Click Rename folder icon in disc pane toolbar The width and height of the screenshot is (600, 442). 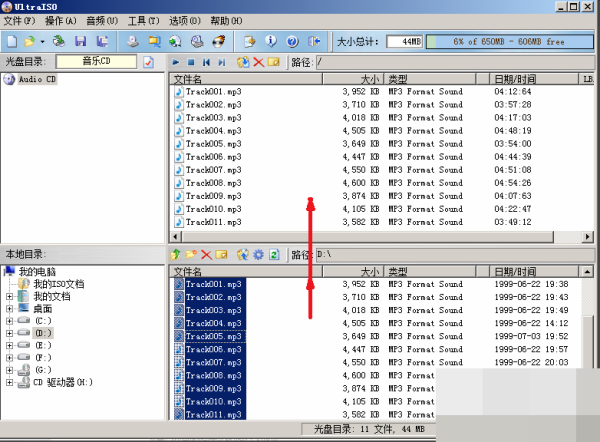click(274, 62)
